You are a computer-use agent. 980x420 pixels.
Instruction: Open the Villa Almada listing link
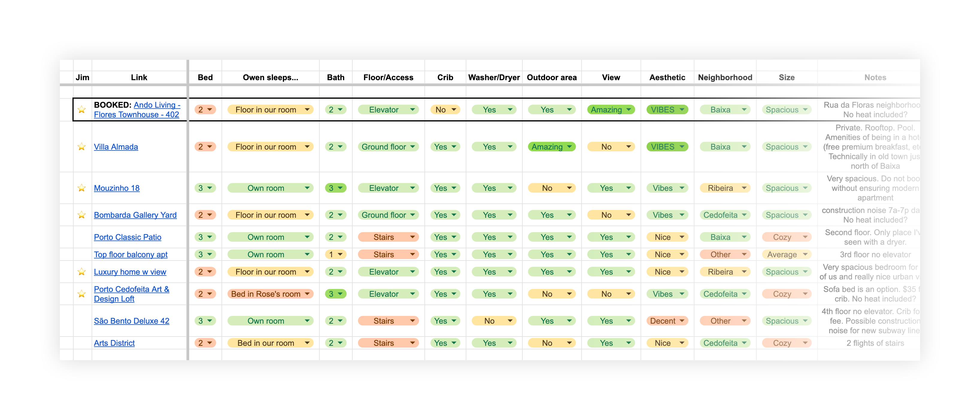(116, 146)
